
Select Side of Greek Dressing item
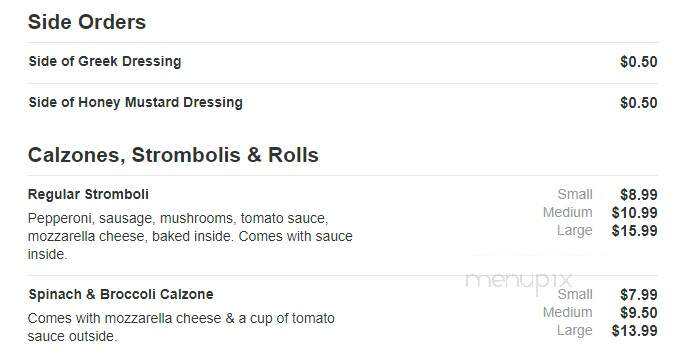tap(105, 61)
